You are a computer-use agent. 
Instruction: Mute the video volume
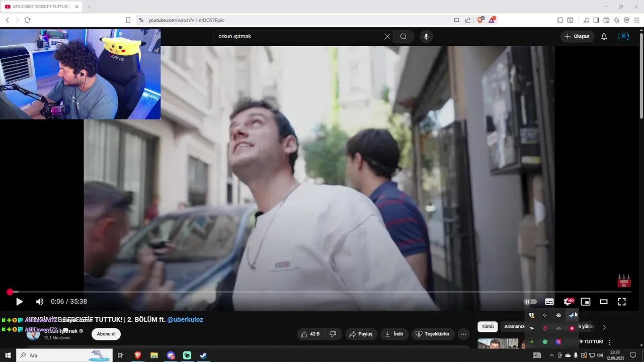coord(40,302)
